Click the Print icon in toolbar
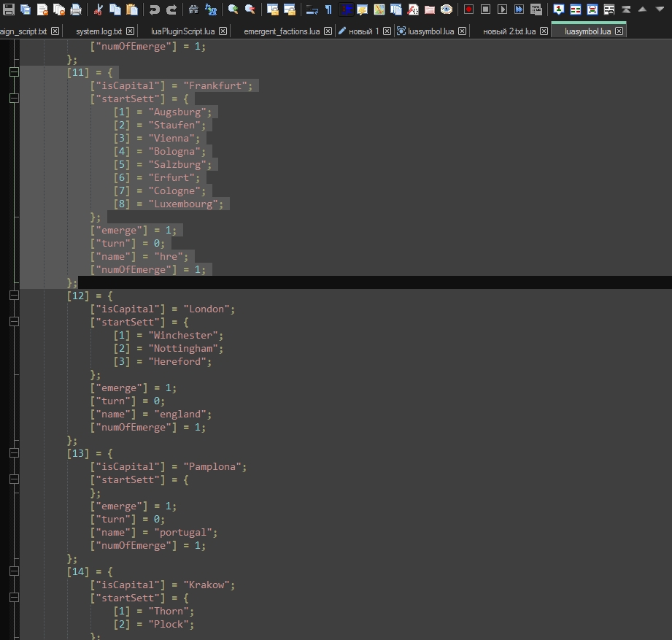672x640 pixels. tap(75, 9)
